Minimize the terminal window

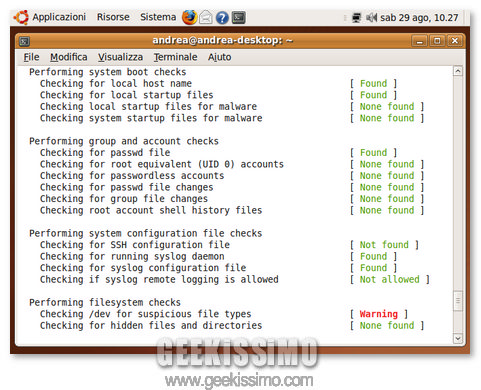(419, 41)
